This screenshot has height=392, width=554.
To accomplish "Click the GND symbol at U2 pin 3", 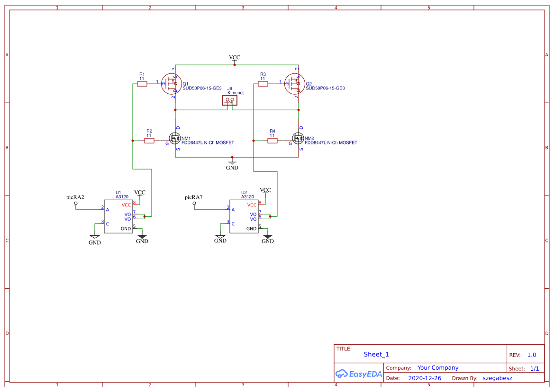I will pos(220,238).
